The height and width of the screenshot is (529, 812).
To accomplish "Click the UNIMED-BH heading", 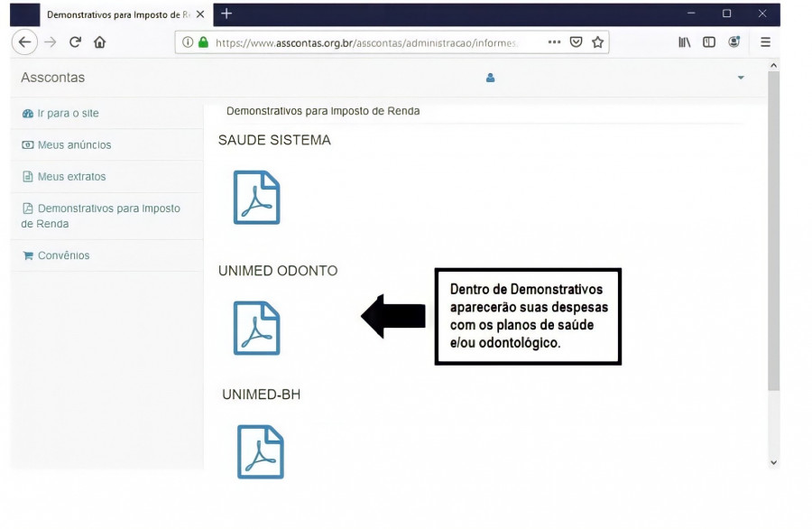I will tap(262, 394).
